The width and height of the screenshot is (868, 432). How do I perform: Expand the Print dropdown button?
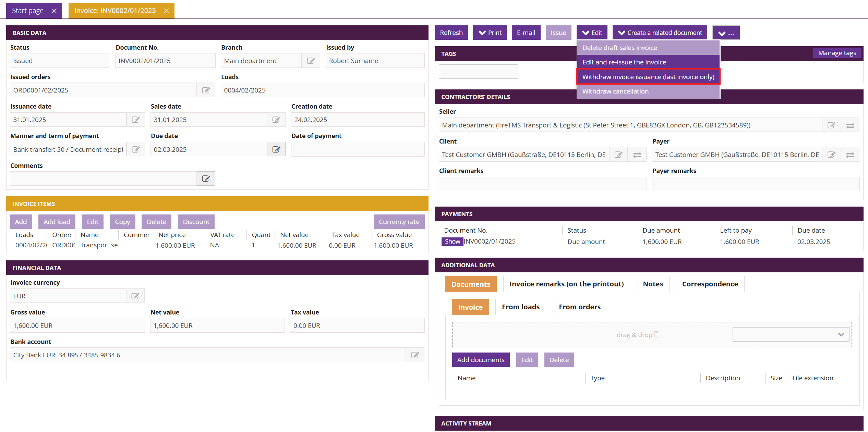490,33
